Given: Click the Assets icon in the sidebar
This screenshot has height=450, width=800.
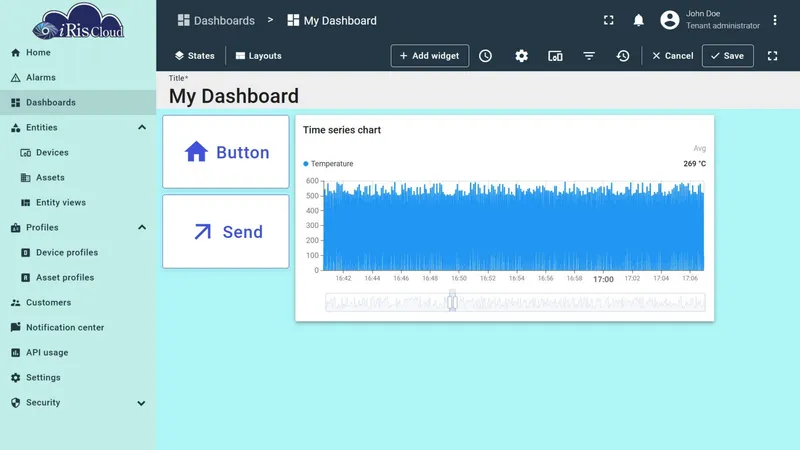Looking at the screenshot, I should [26, 178].
